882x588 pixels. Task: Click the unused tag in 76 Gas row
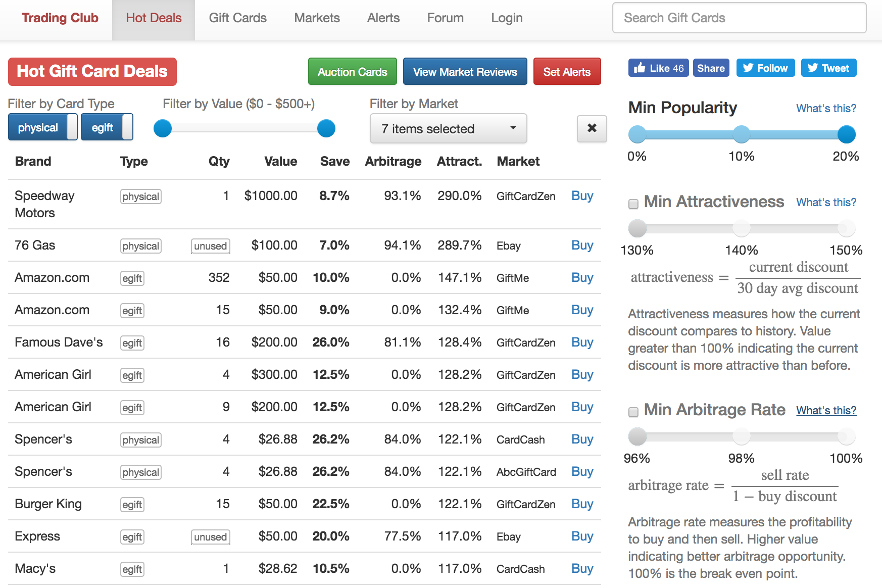[x=211, y=246]
